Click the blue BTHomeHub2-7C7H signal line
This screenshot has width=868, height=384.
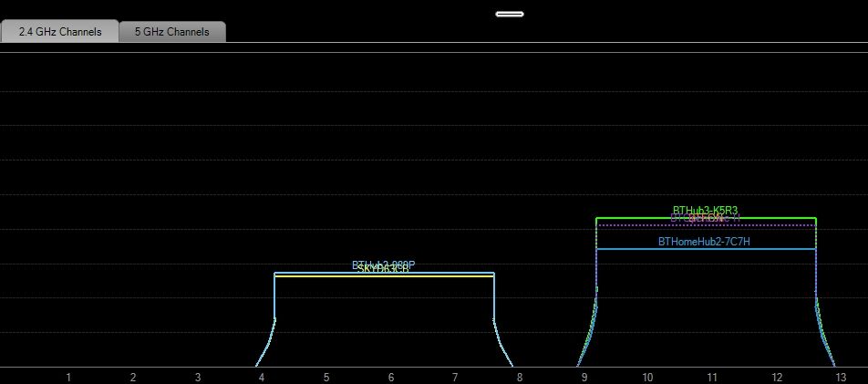coord(706,249)
